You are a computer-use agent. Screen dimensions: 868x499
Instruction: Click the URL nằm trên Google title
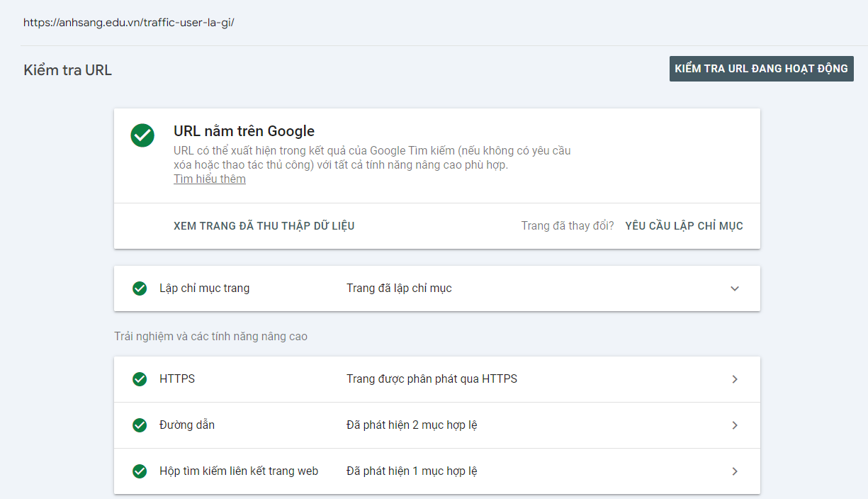coord(244,131)
